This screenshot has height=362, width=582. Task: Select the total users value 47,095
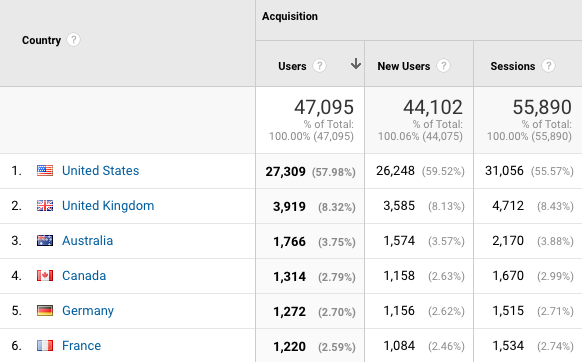tap(324, 107)
